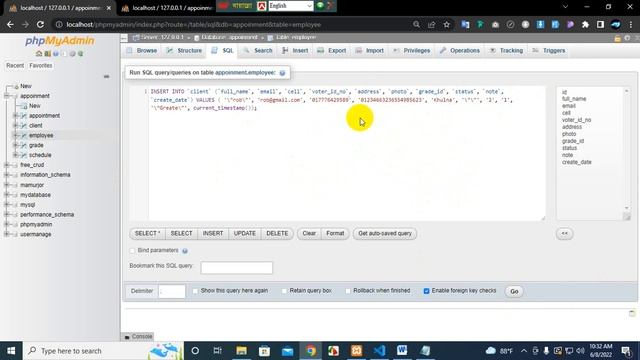Open the Export tab

tap(332, 51)
